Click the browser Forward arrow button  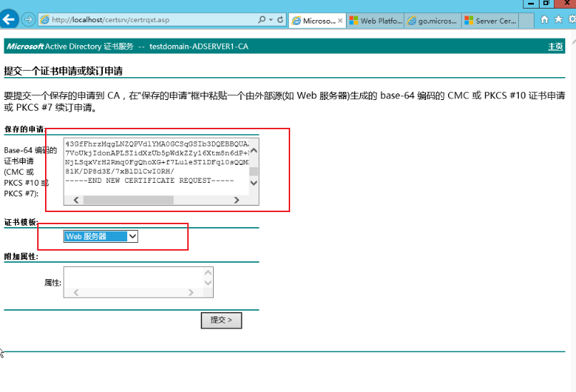click(x=29, y=19)
